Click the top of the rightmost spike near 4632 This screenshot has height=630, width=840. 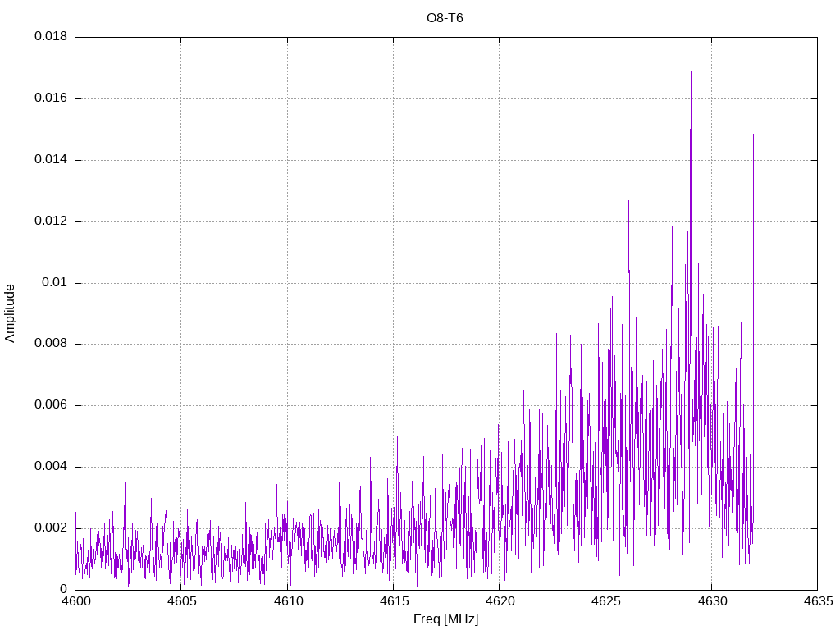(x=753, y=135)
